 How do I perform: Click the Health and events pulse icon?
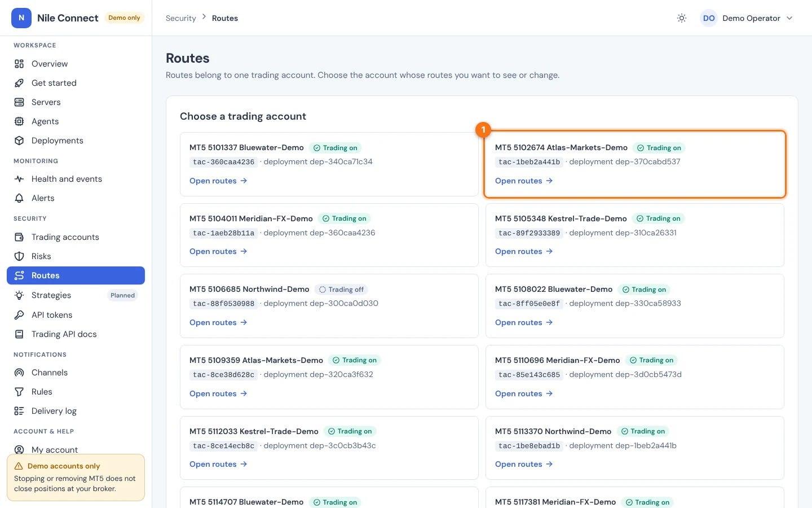coord(19,179)
